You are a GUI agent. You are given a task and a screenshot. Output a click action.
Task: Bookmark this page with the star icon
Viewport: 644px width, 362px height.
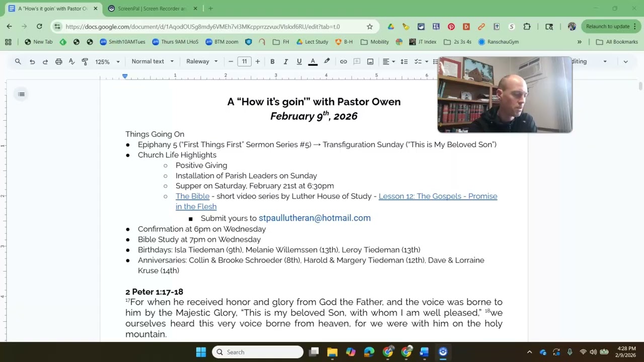(x=370, y=27)
